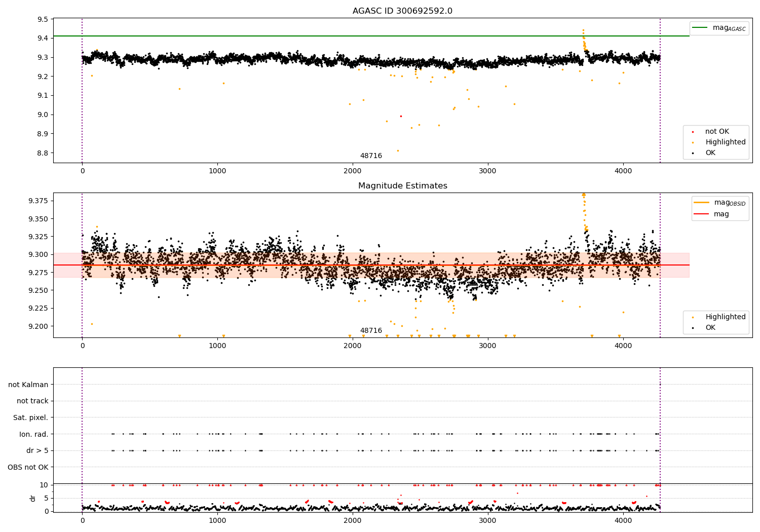The width and height of the screenshot is (760, 532).
Task: Select the mag AGASC legend entry
Action: pos(719,28)
